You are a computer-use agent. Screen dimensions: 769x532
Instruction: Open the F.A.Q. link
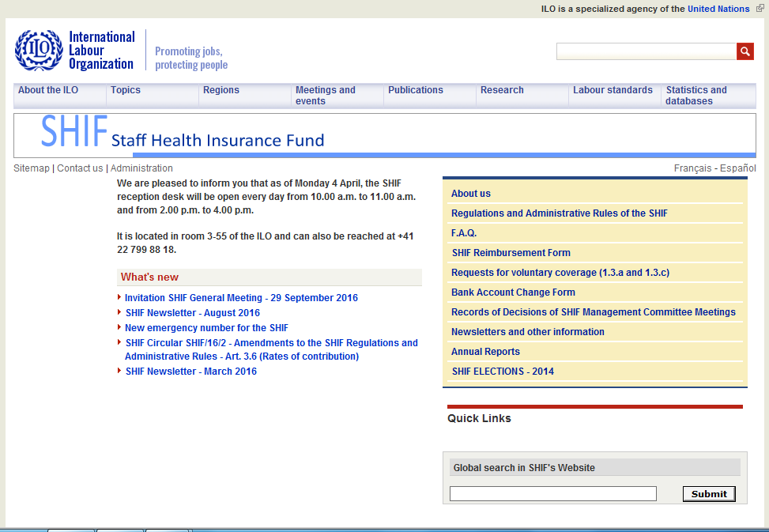(464, 233)
